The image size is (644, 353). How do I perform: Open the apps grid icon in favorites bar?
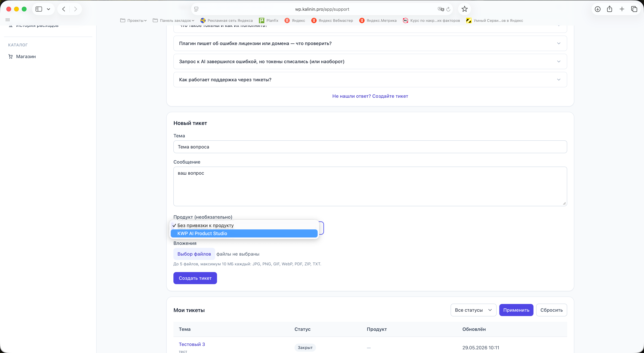(8, 20)
